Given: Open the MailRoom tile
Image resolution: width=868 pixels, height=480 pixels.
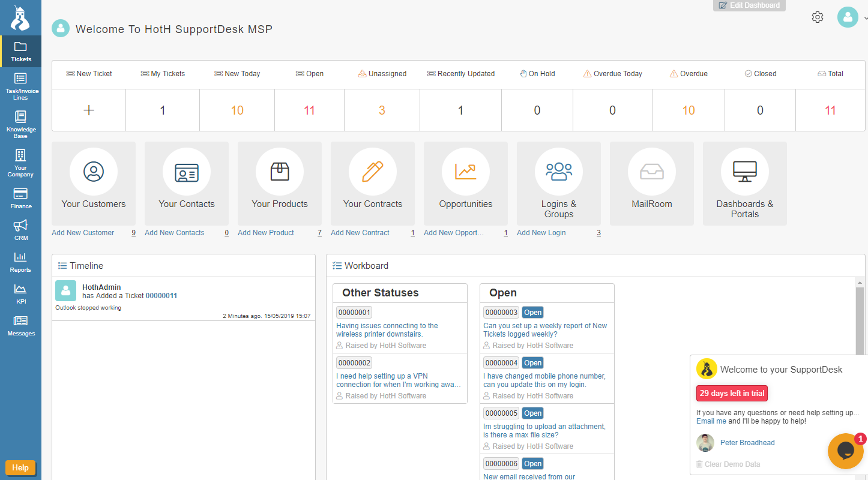Looking at the screenshot, I should click(652, 183).
